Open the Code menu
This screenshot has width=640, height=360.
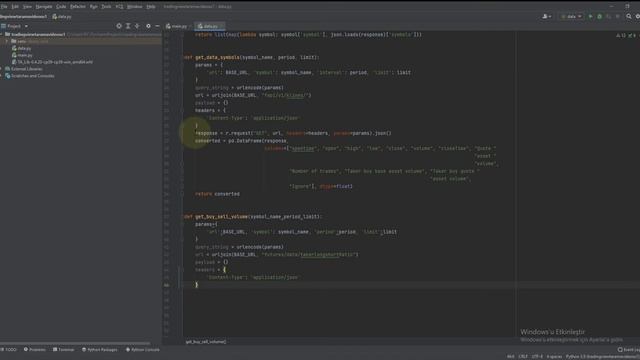click(x=61, y=7)
